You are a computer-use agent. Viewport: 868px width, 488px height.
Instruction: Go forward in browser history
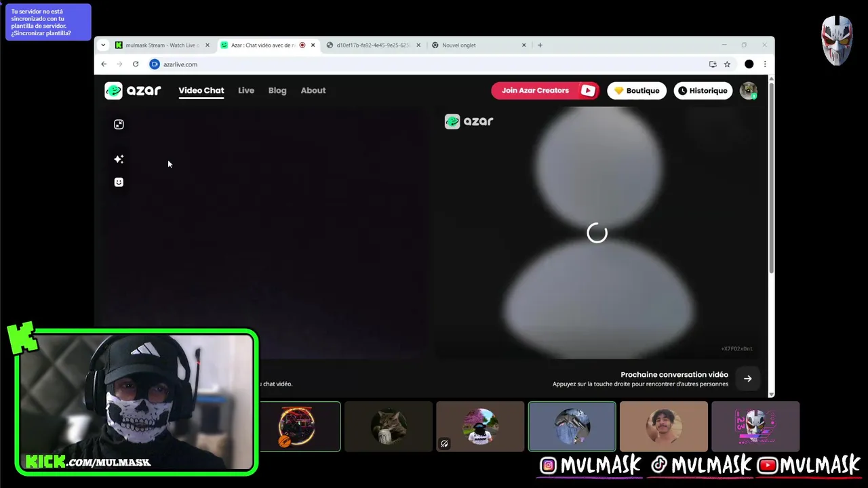coord(119,64)
